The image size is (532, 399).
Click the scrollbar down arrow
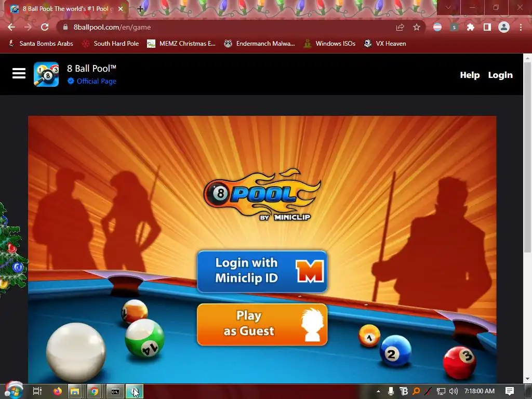527,379
